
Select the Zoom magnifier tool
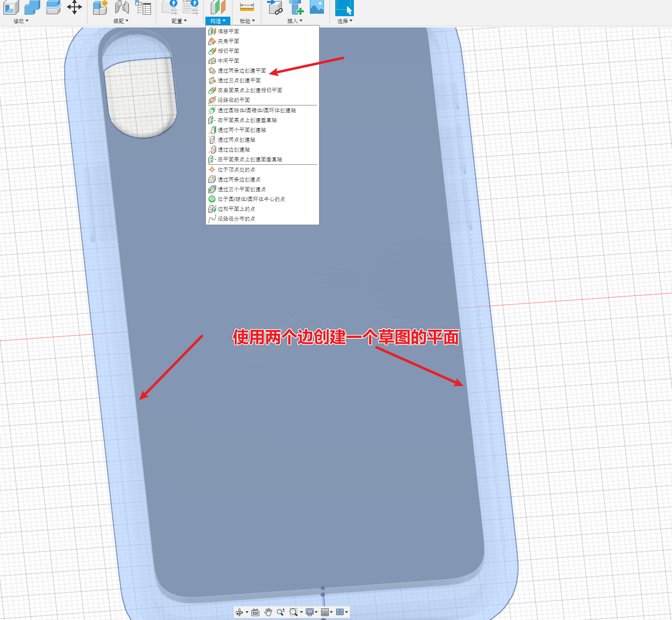[280, 612]
